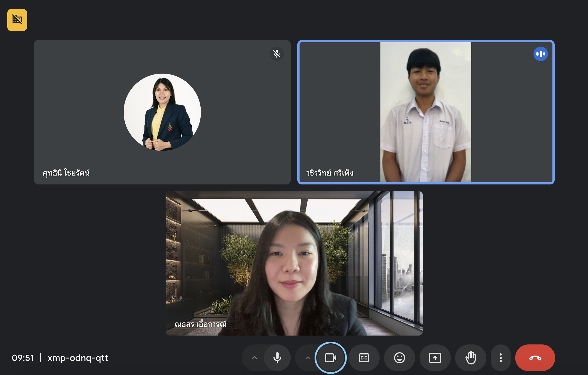This screenshot has height=375, width=588.
Task: Select วชิรวิทย์ ศรีเพ็ง's video tile
Action: click(x=426, y=112)
